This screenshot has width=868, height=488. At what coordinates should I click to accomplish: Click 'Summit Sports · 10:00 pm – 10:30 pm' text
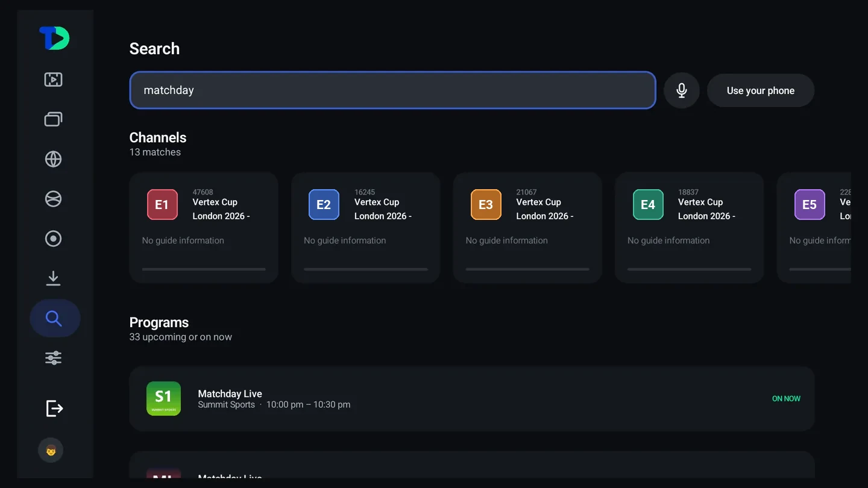pyautogui.click(x=274, y=405)
